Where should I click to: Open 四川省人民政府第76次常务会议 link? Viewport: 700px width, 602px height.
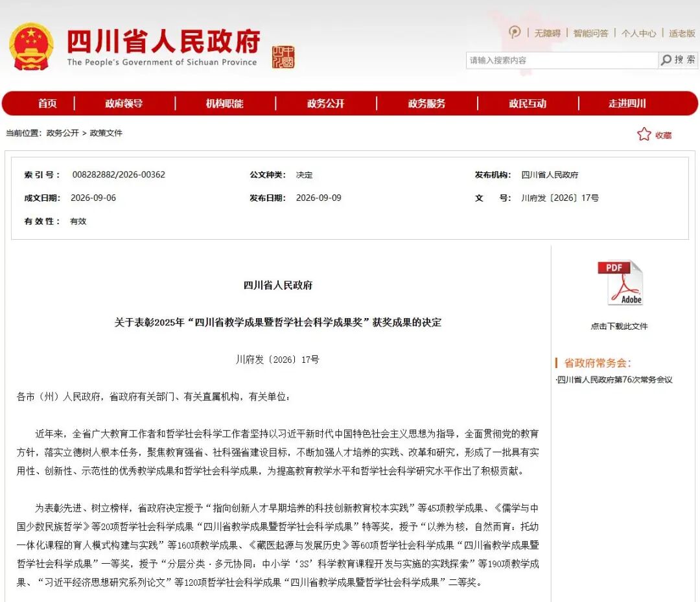(x=614, y=379)
